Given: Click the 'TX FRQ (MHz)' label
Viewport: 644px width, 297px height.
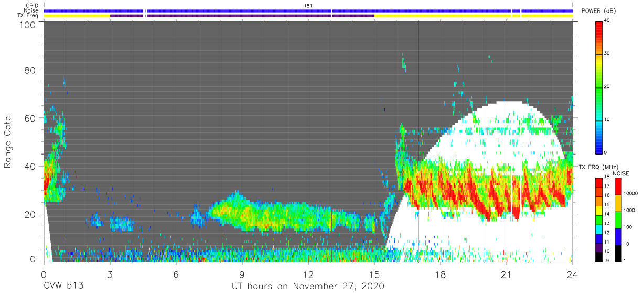Looking at the screenshot, I should point(598,167).
